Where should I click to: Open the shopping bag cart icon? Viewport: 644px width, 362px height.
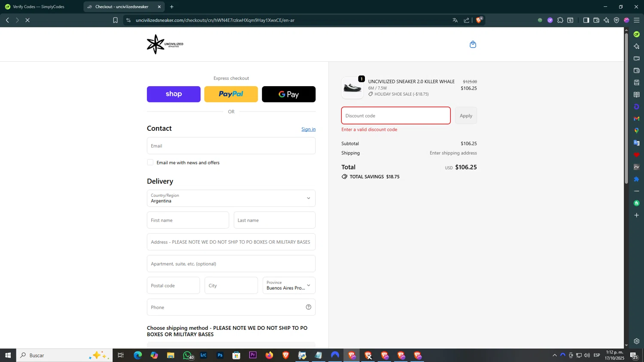(473, 44)
